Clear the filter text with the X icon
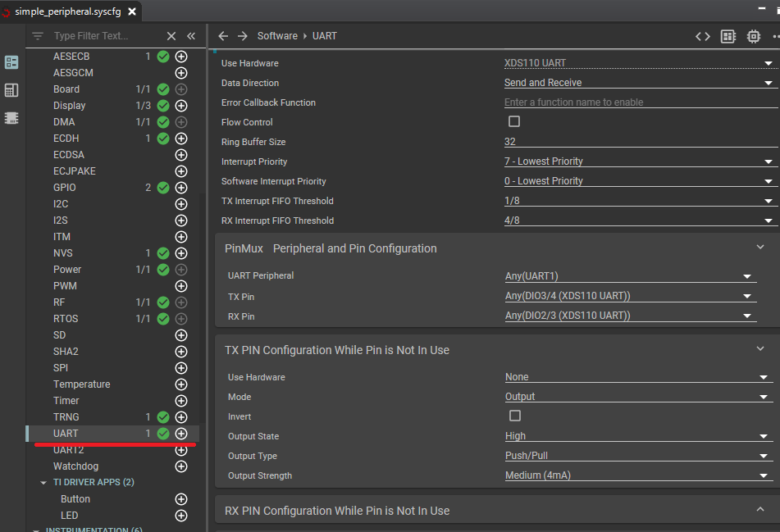This screenshot has height=532, width=780. coord(171,36)
